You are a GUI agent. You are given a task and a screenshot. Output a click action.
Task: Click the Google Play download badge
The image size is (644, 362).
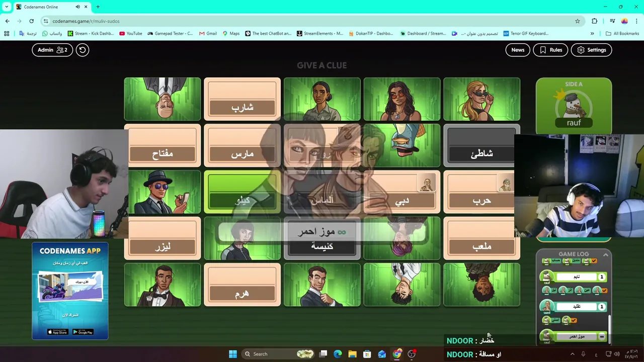(83, 332)
